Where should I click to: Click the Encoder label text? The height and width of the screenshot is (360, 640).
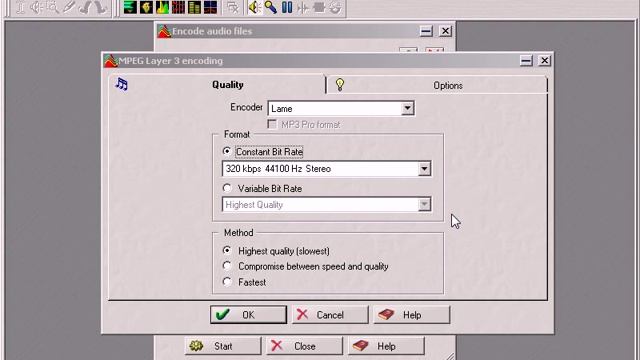tap(246, 107)
